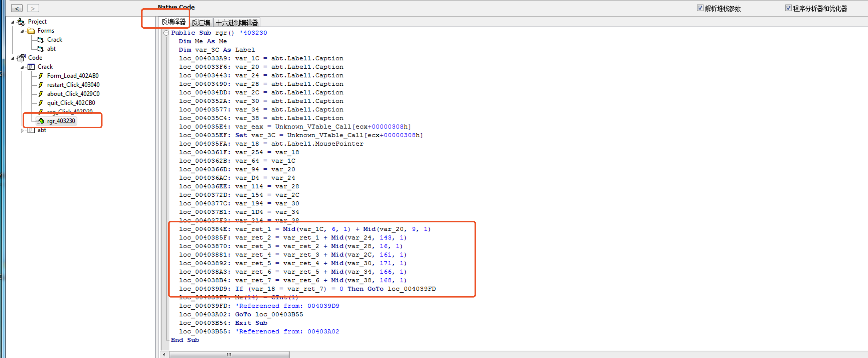Viewport: 868px width, 358px height.
Task: Click the loc_0040361F var_254 line
Action: (239, 152)
